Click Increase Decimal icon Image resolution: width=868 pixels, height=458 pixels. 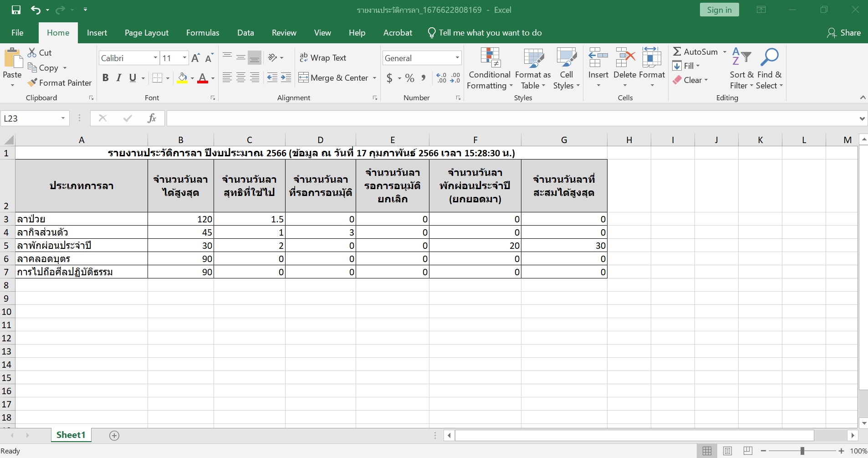point(441,78)
